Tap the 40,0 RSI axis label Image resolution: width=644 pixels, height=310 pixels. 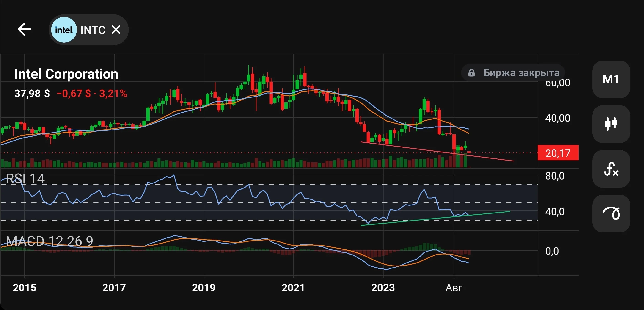click(555, 212)
